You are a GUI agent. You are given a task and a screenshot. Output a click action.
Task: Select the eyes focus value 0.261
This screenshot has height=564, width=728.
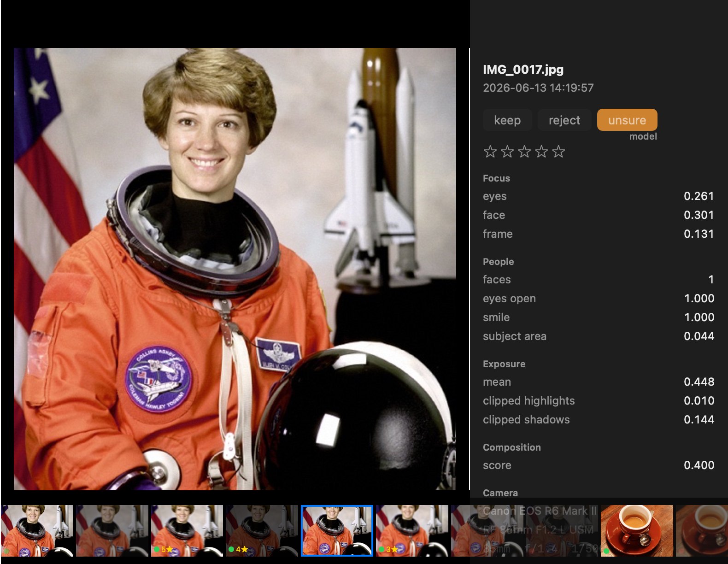699,196
